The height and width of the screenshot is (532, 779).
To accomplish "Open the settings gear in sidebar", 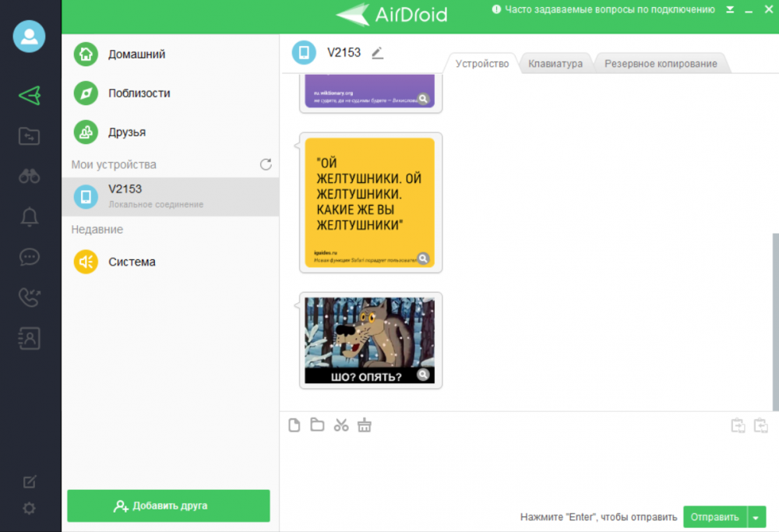I will pyautogui.click(x=30, y=508).
